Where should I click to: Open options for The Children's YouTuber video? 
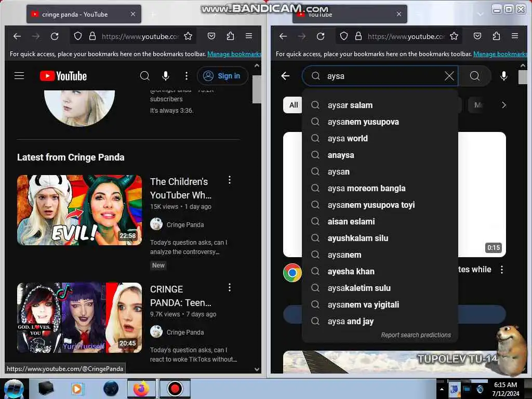[230, 180]
